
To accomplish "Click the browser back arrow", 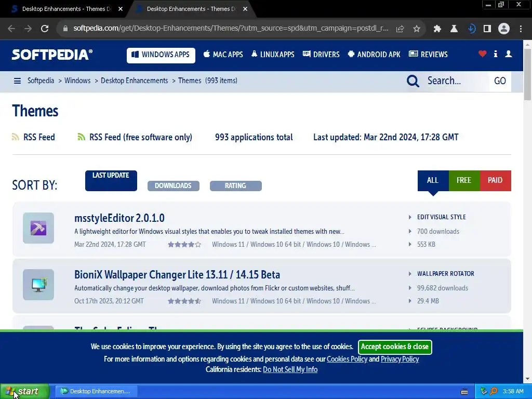I will tap(11, 29).
